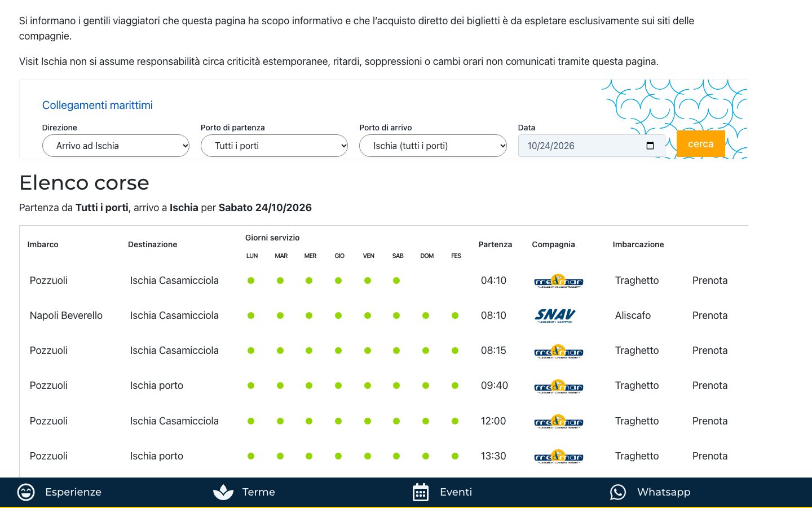Click Medmar logo in the 12:00 row
Screen dimensions: 812x508
[x=558, y=422]
